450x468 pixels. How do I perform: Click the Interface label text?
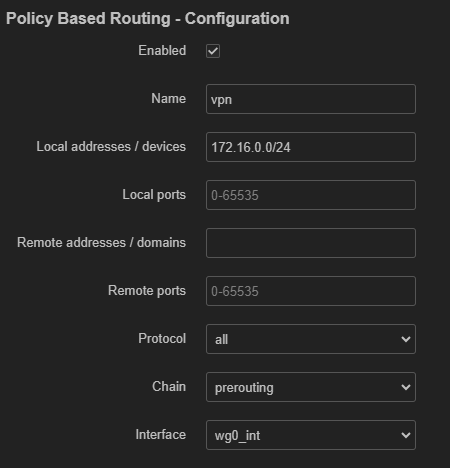point(161,435)
